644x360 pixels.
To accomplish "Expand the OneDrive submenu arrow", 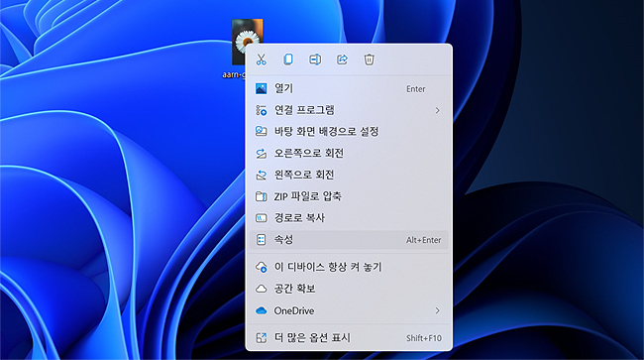I will tap(437, 310).
